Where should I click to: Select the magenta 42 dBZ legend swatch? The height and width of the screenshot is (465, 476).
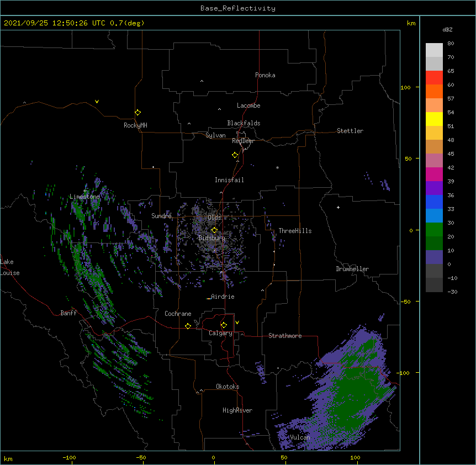point(434,174)
